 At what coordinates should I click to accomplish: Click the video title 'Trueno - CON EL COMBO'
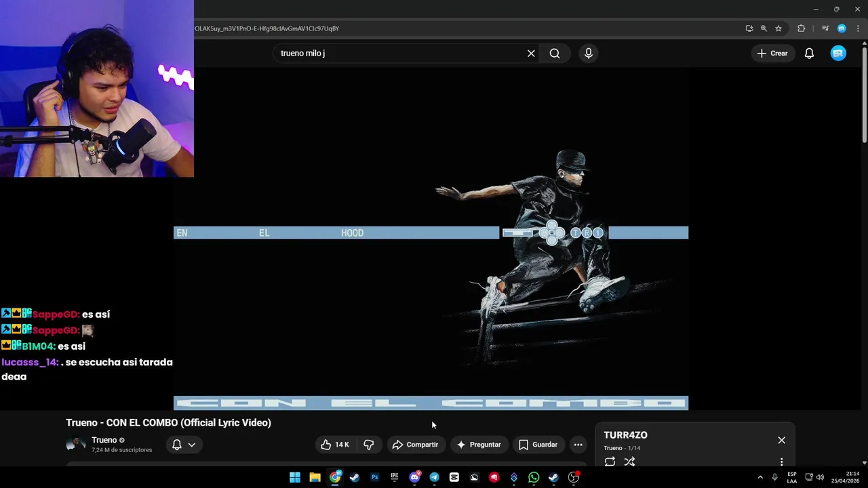(168, 422)
